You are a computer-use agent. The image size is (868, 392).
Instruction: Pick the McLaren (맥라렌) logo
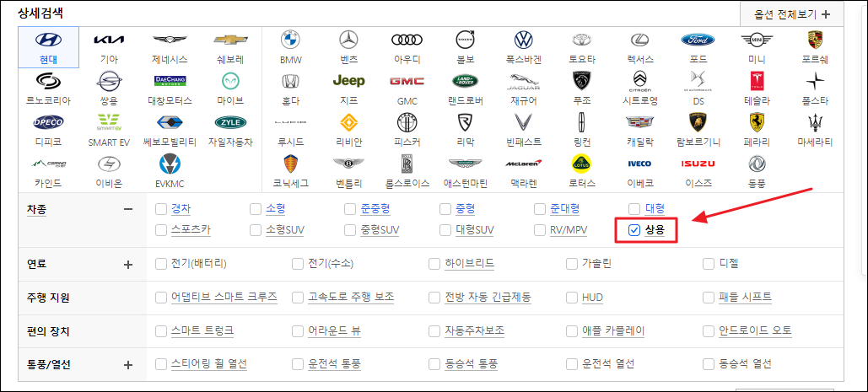coord(523,164)
